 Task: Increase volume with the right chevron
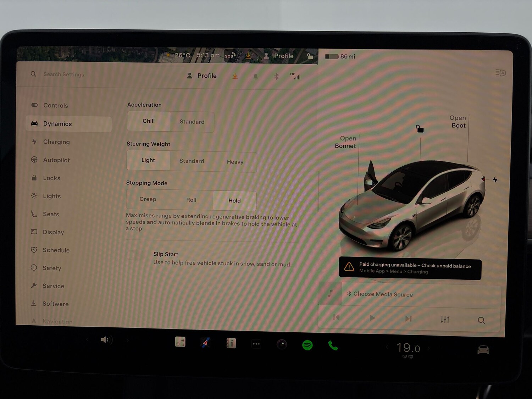[128, 340]
